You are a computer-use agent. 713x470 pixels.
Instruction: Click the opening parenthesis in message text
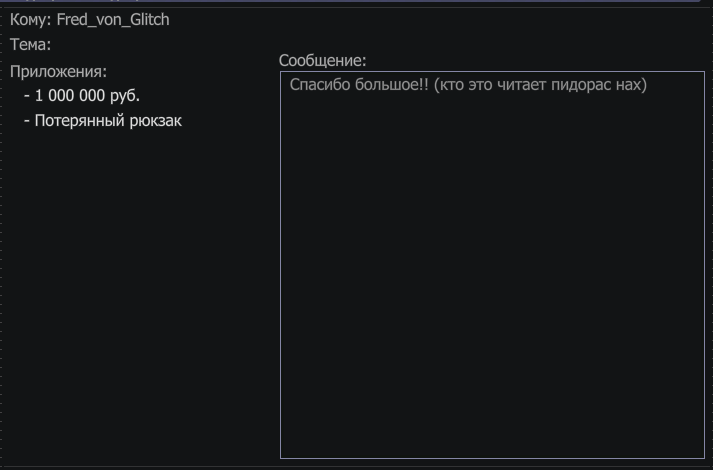(437, 85)
